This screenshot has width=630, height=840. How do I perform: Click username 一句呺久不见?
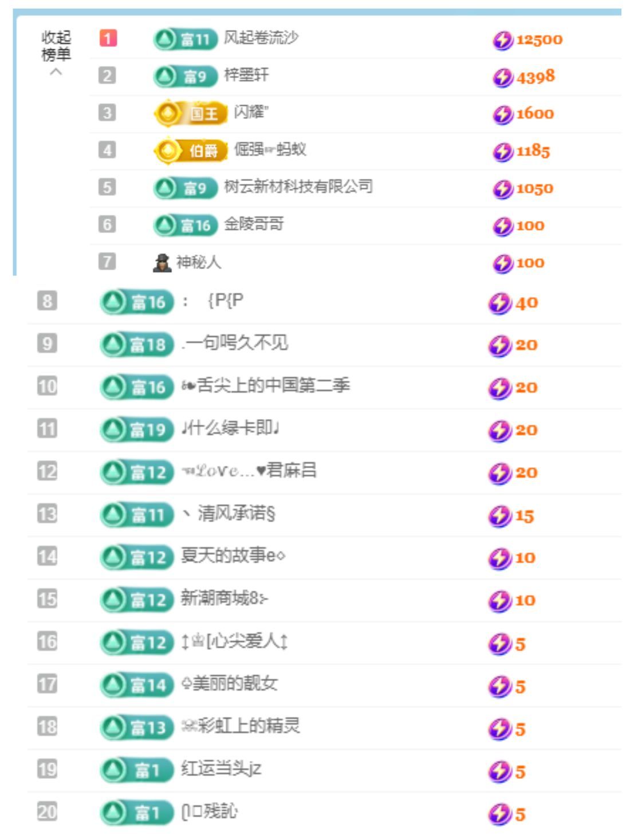pyautogui.click(x=236, y=343)
